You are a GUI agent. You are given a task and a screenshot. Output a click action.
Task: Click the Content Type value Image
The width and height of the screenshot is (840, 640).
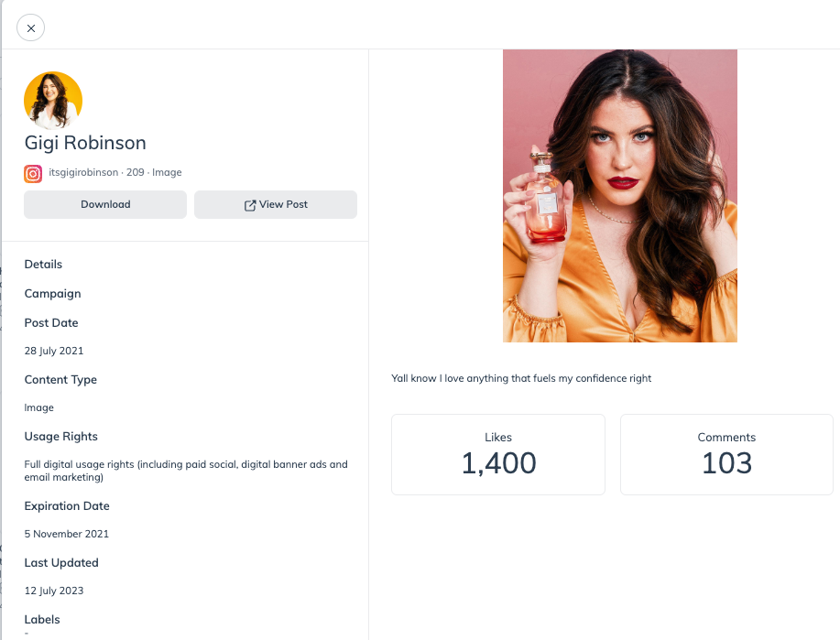39,407
